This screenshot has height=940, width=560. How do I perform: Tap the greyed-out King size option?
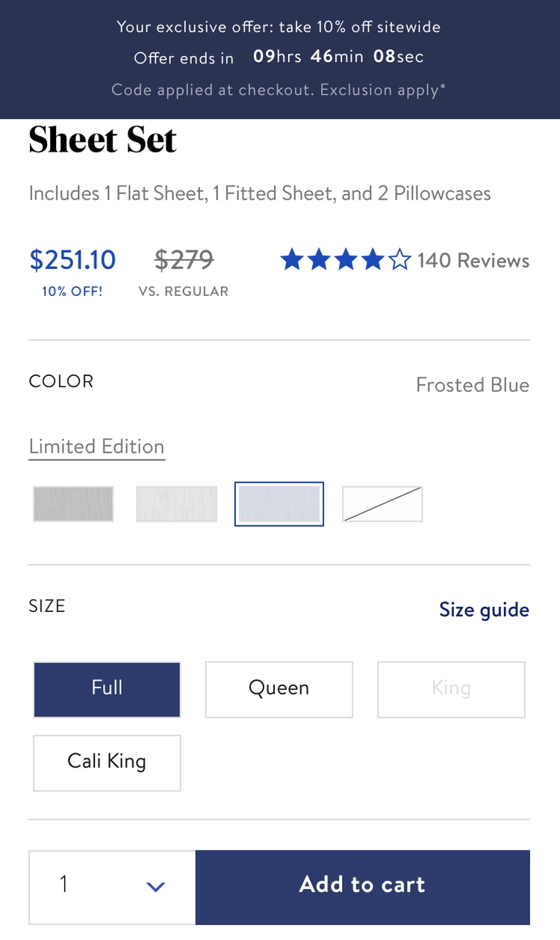click(451, 689)
